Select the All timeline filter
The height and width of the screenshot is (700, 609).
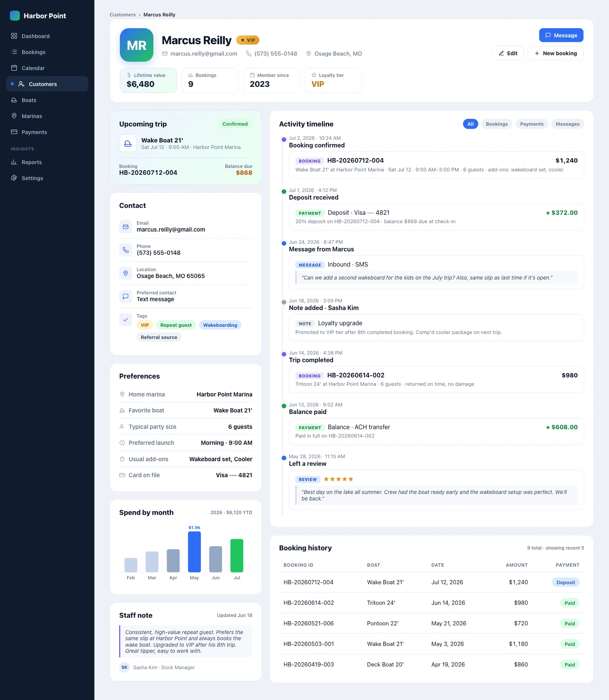coord(470,124)
